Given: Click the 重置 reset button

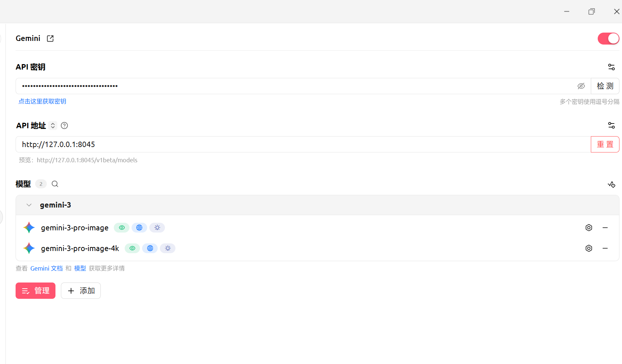Looking at the screenshot, I should click(605, 145).
